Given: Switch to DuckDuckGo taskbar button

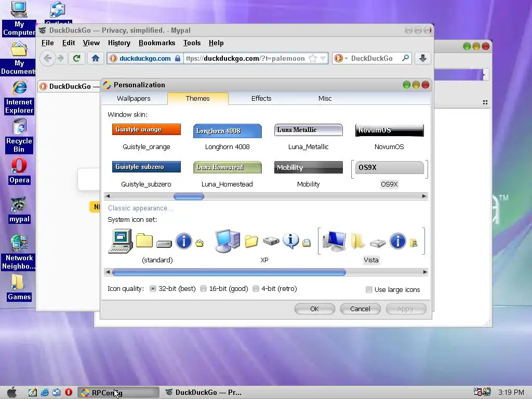Looking at the screenshot, I should [x=204, y=393].
